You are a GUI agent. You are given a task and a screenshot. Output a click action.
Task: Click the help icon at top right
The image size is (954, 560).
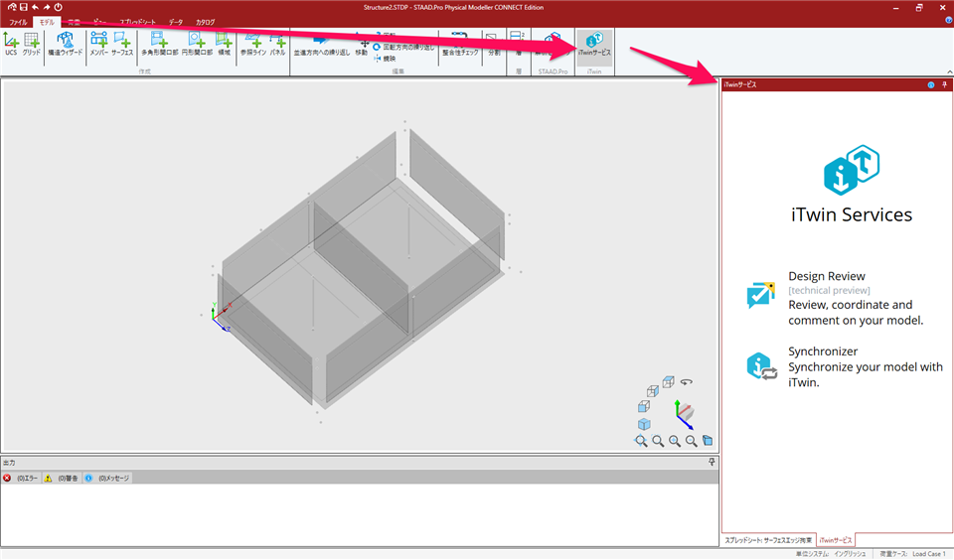pos(948,20)
